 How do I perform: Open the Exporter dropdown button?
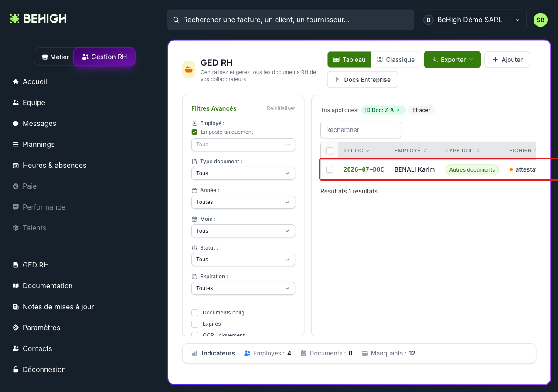[x=452, y=60]
